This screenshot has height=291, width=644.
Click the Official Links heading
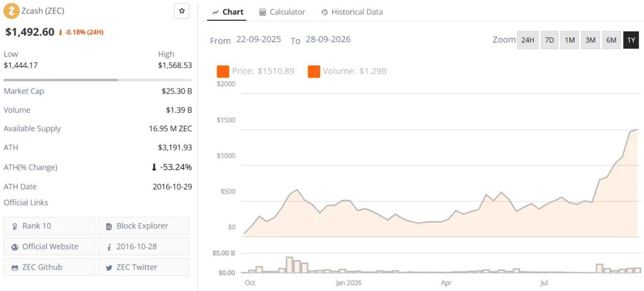point(26,203)
